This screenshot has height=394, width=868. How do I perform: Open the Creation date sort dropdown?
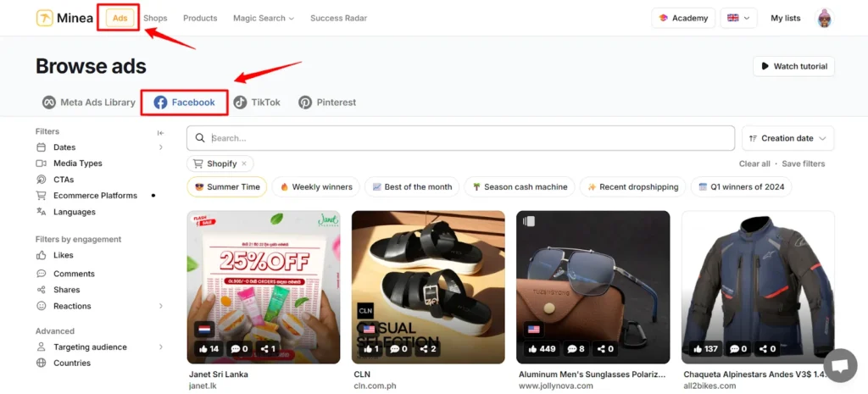787,138
